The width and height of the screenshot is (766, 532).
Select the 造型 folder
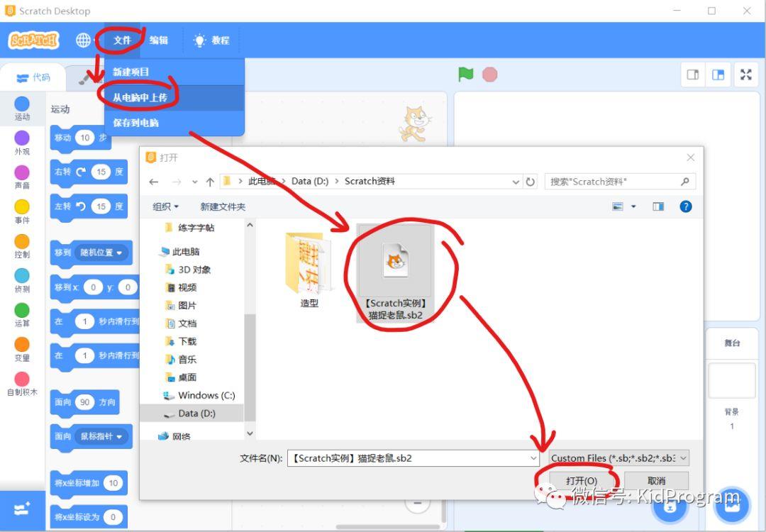coord(309,270)
